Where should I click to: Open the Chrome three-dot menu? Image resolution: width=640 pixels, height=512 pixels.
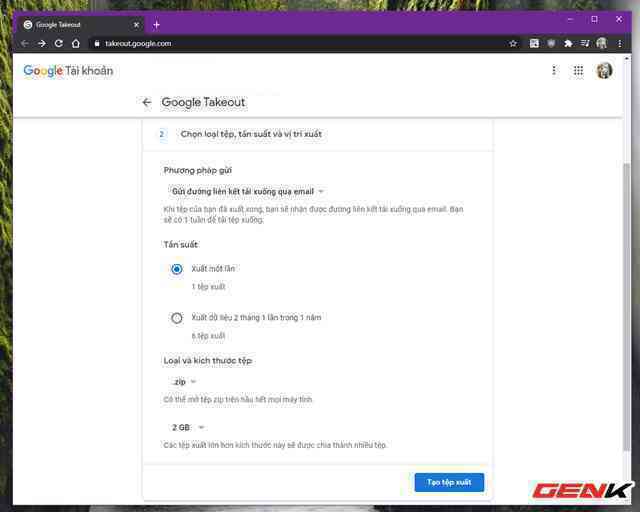click(620, 43)
